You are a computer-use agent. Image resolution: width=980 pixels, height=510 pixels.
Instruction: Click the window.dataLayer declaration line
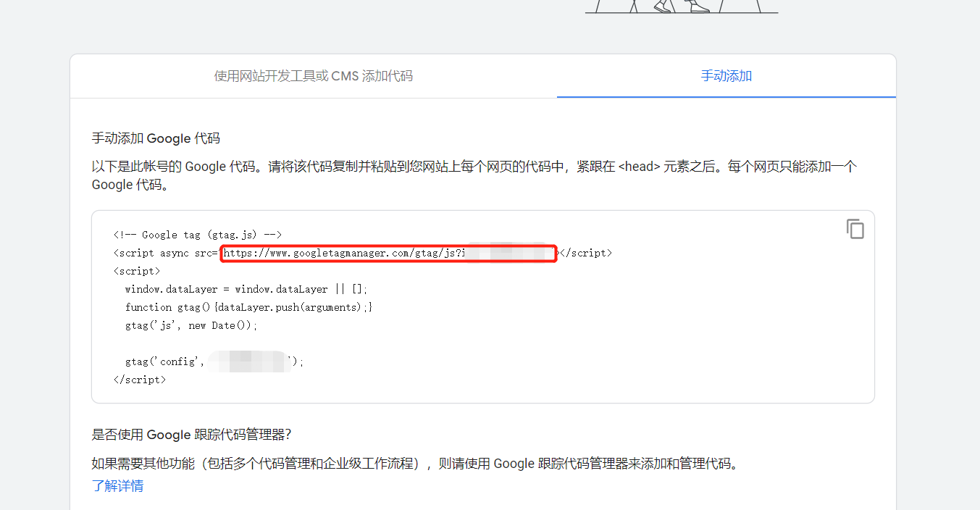coord(246,288)
